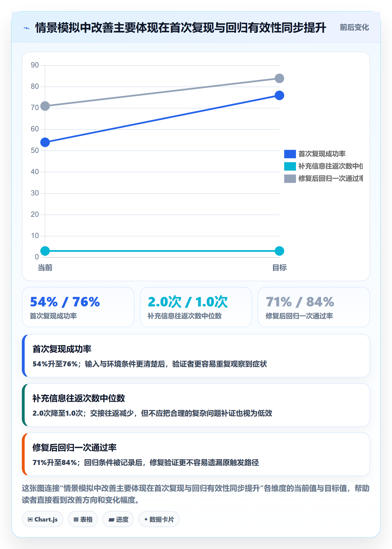Click the 表格 tag chip
This screenshot has width=392, height=549.
click(83, 519)
